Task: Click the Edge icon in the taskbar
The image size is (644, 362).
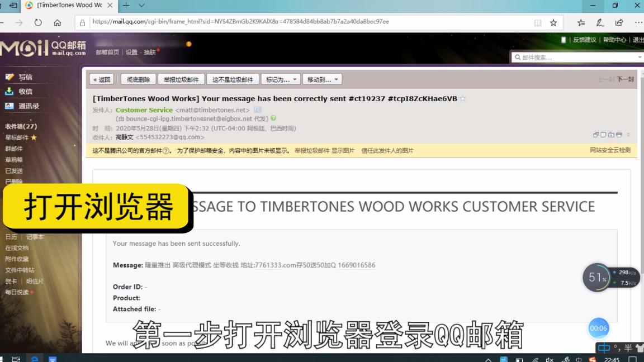Action: (35, 359)
